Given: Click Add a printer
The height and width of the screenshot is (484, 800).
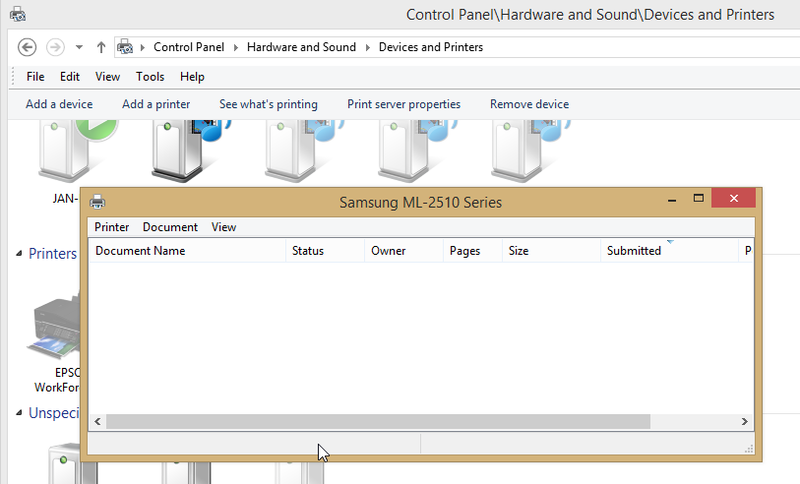Looking at the screenshot, I should 156,104.
